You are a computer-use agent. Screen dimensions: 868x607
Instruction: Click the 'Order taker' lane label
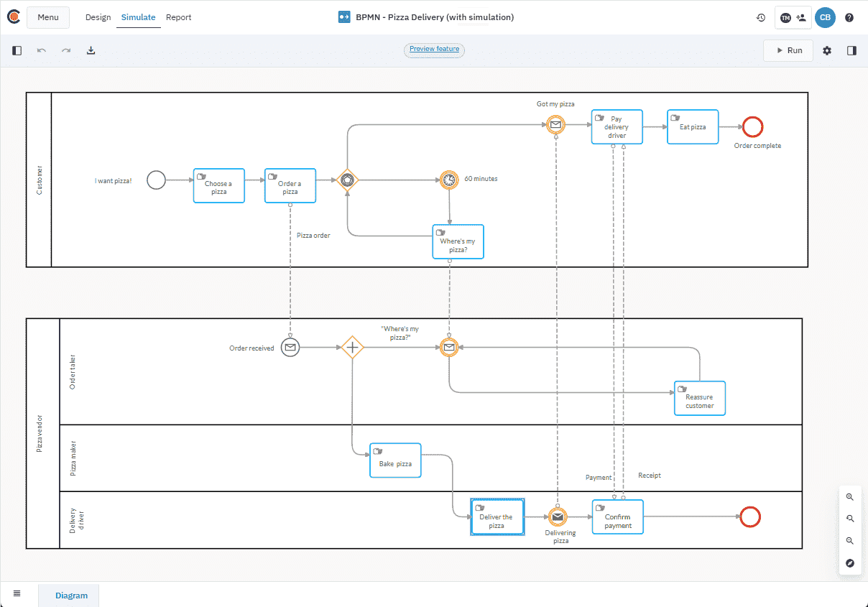click(72, 371)
